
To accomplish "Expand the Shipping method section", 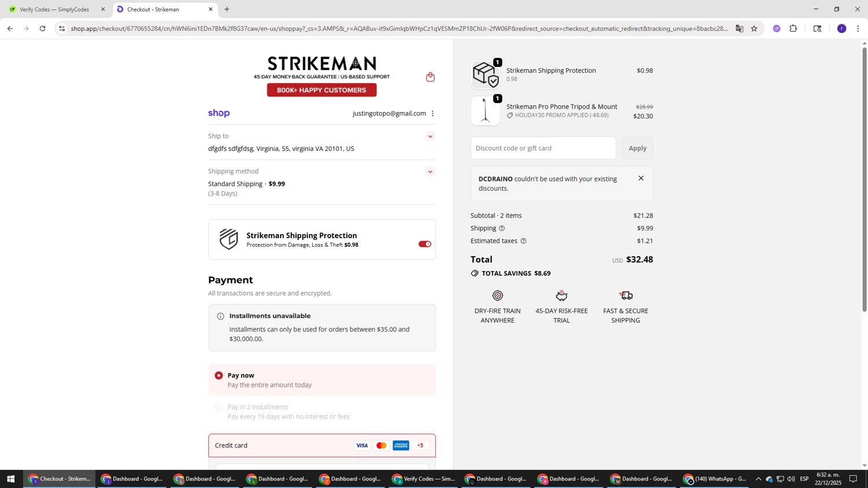I will [x=430, y=172].
